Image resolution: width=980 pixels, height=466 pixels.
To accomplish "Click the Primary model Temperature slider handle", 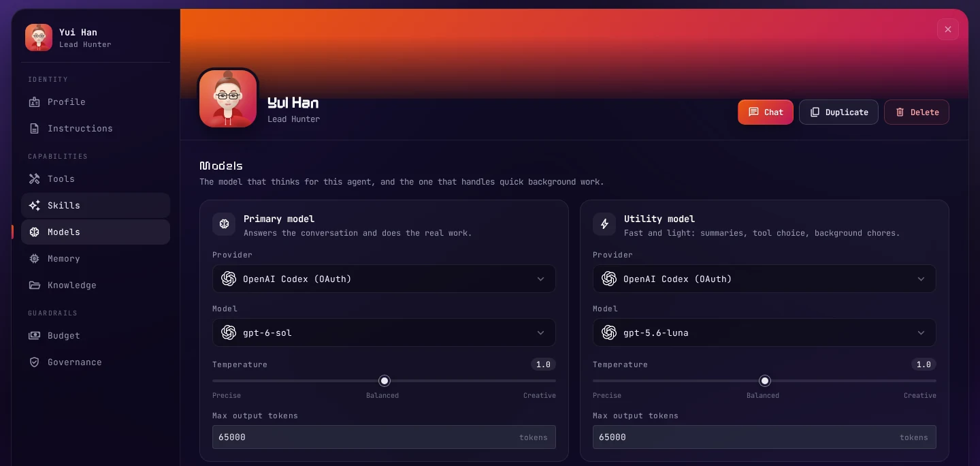I will point(385,381).
